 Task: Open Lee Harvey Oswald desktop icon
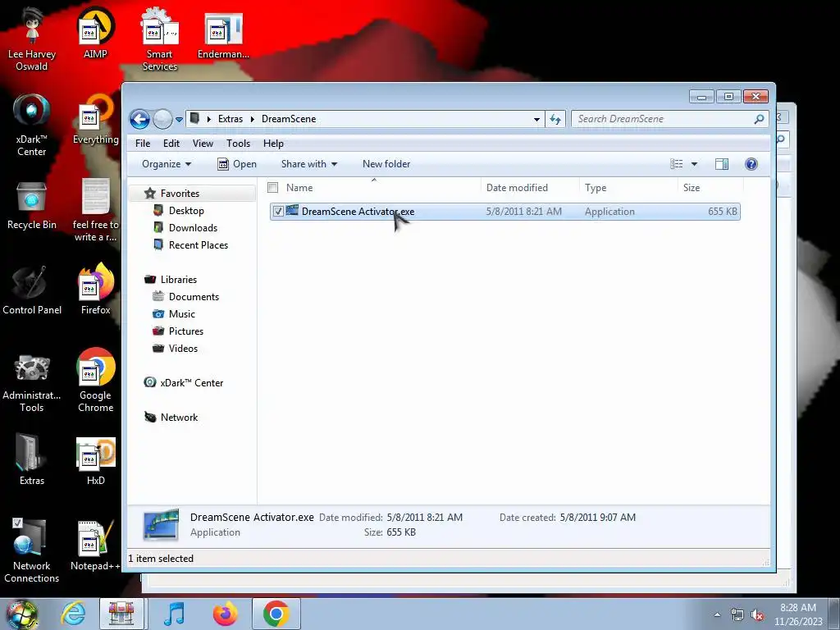click(32, 39)
